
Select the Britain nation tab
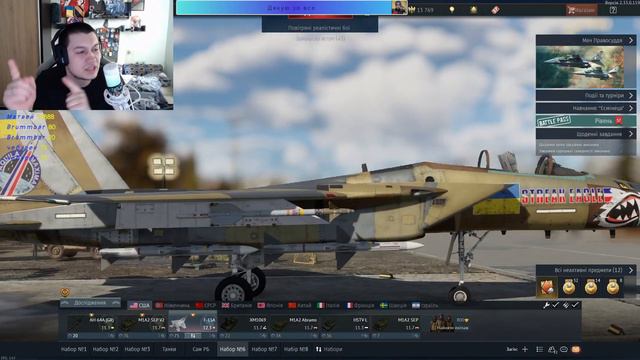237,305
